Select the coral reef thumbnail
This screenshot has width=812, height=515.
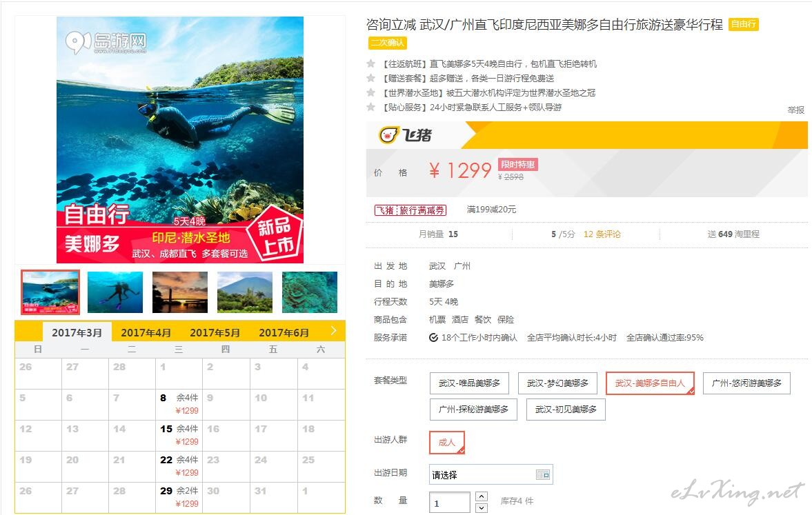tap(310, 292)
